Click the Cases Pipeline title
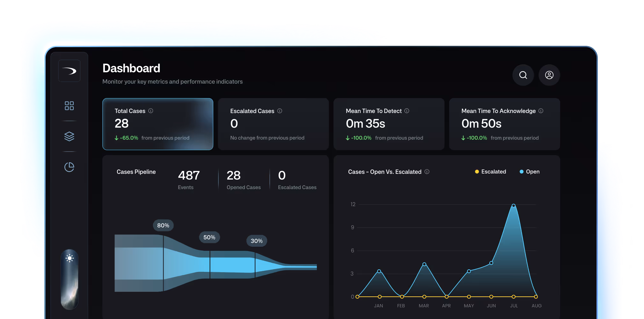644x319 pixels. click(136, 172)
